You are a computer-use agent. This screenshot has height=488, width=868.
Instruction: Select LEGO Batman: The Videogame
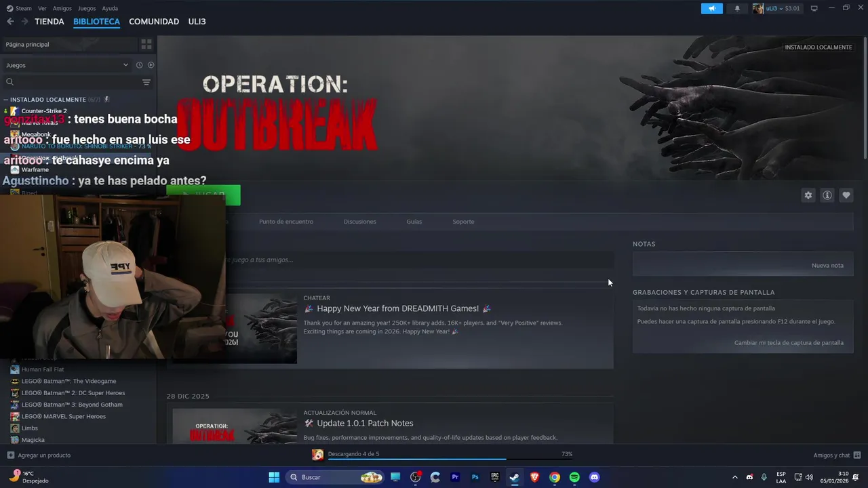pos(68,381)
